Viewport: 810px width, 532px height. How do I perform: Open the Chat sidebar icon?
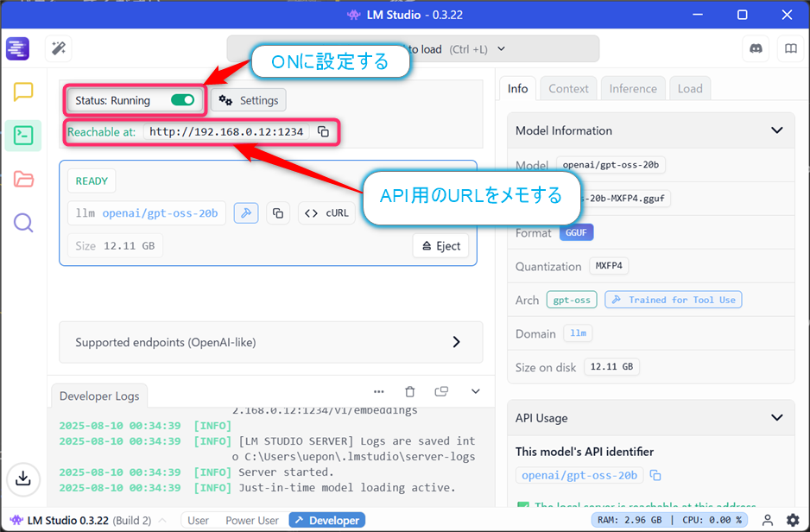[x=23, y=92]
